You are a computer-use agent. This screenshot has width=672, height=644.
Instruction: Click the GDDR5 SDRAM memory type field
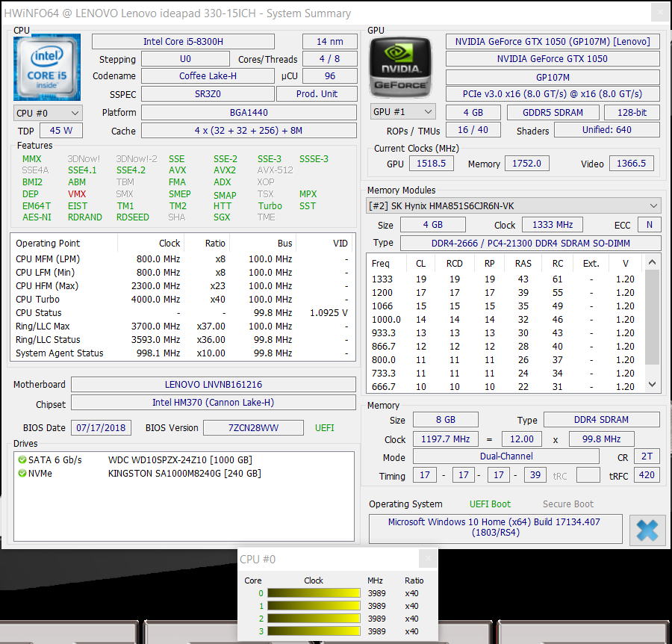(x=553, y=112)
